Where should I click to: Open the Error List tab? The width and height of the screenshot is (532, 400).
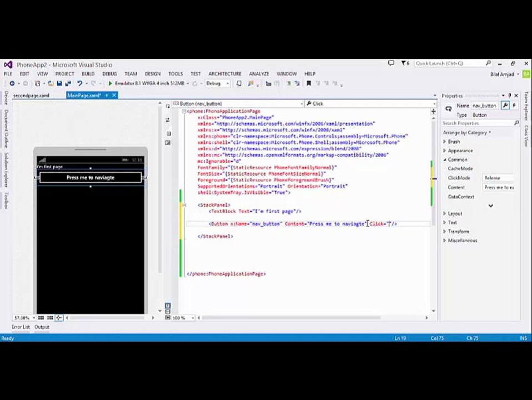(x=21, y=327)
